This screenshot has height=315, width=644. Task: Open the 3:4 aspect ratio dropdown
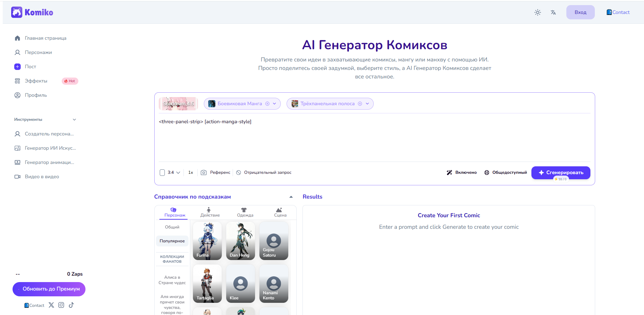(174, 172)
